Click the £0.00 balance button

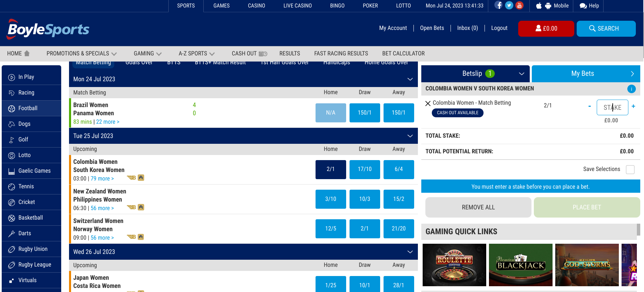[x=546, y=29]
